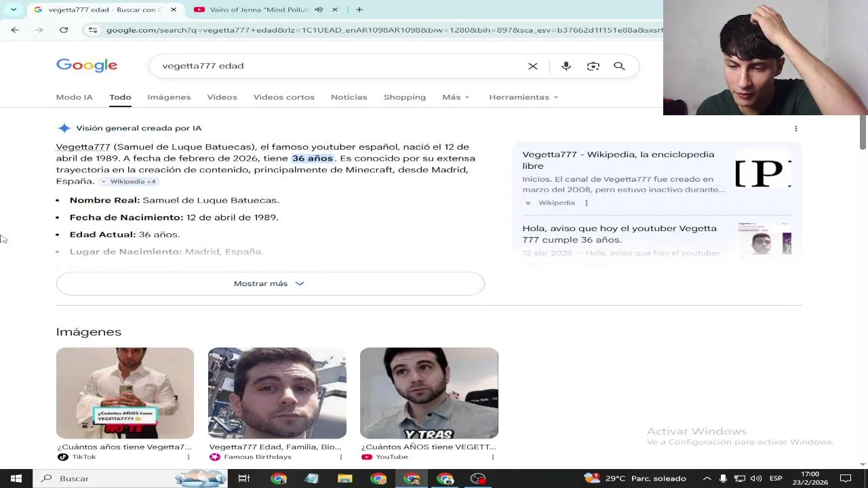
Task: Open more options on the YouTube result
Action: tap(493, 457)
